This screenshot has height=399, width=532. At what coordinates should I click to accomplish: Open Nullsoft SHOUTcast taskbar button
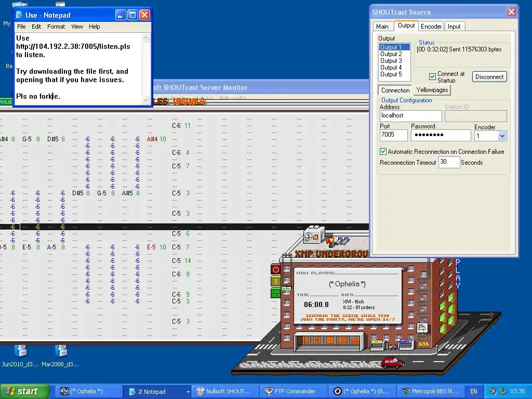tap(225, 391)
